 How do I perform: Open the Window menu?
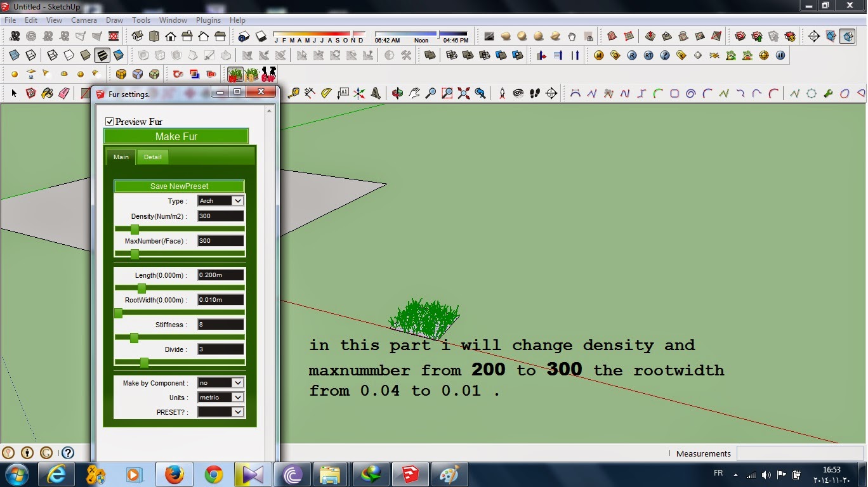pyautogui.click(x=173, y=20)
